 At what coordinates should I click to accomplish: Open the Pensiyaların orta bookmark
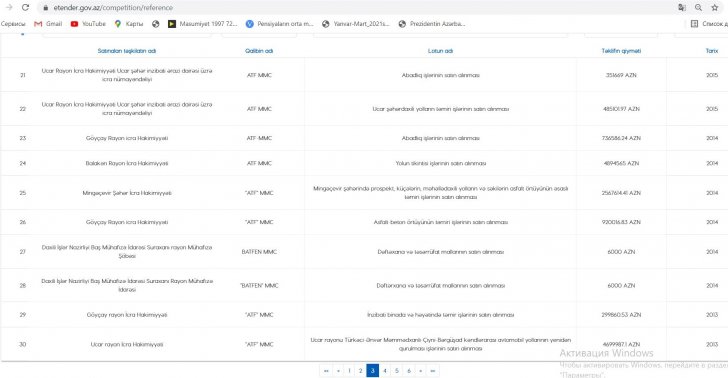(x=280, y=24)
